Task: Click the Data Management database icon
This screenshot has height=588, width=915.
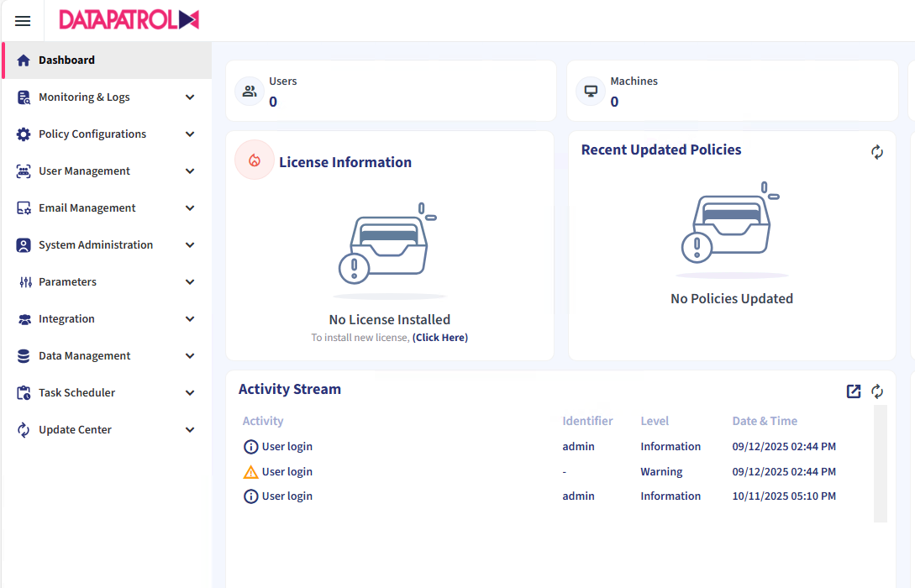Action: (24, 356)
